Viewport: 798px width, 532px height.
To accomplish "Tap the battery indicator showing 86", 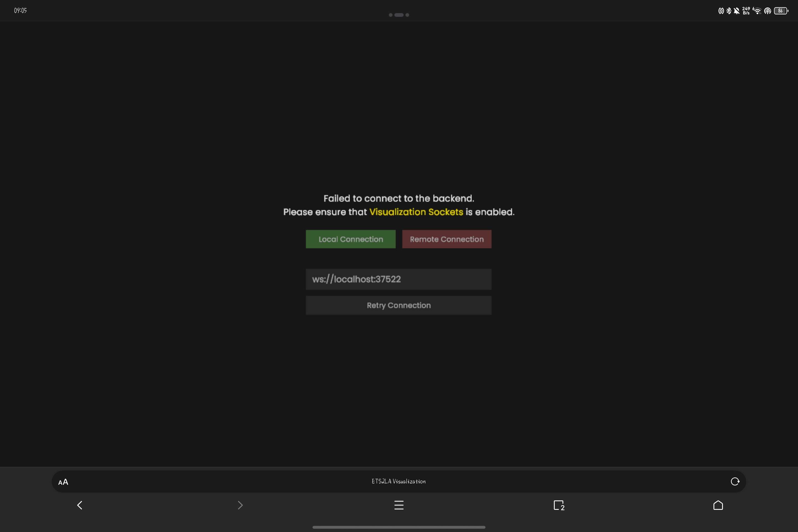I will click(x=781, y=11).
